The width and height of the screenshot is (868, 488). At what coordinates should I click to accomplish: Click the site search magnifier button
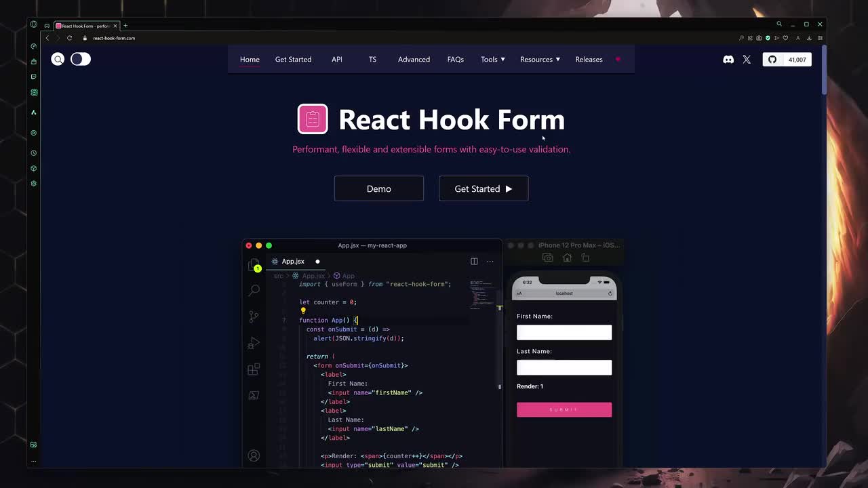tap(58, 59)
